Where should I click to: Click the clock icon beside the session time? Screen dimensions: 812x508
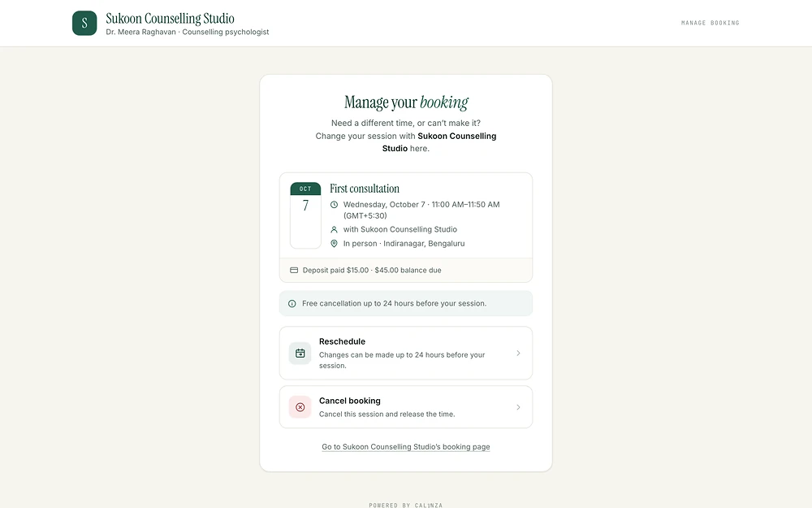pyautogui.click(x=334, y=205)
